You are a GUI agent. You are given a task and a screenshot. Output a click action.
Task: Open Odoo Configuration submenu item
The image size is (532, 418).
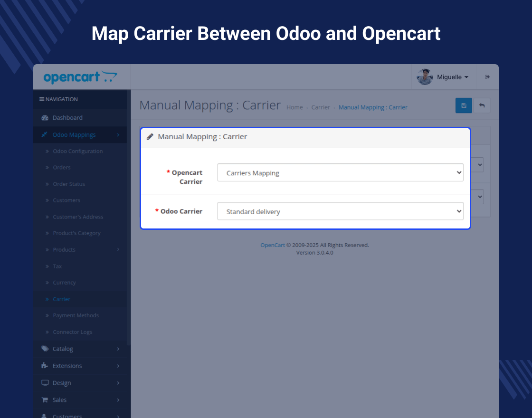78,152
